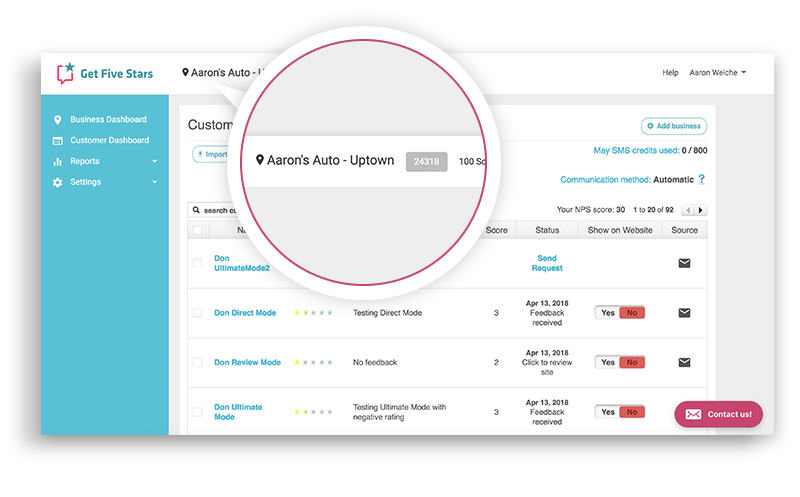Sort by the Score column header

(x=496, y=230)
